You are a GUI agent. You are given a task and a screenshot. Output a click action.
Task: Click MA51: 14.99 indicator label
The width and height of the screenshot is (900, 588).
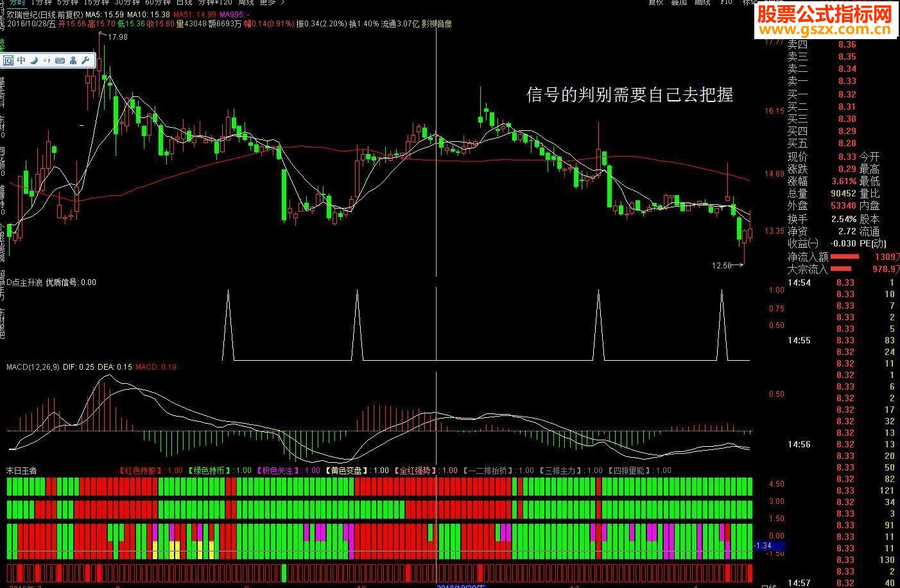tap(195, 15)
